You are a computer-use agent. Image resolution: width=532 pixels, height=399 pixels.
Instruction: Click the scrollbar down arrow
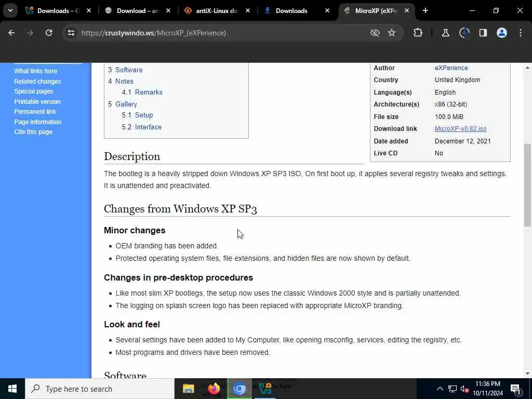pos(527,374)
